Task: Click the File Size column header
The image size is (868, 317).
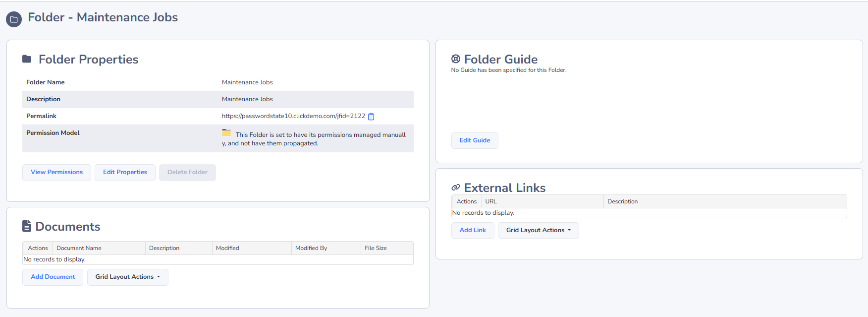Action: [376, 248]
